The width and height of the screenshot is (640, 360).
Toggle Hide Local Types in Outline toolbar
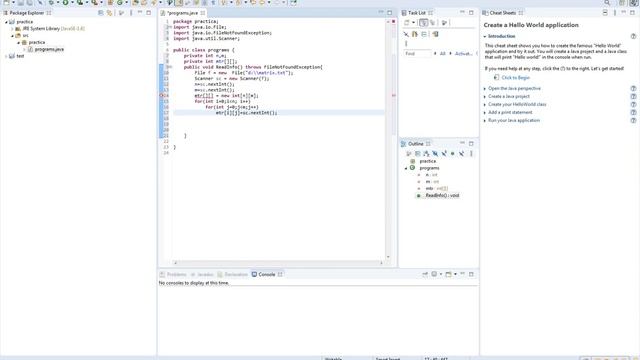click(x=461, y=154)
